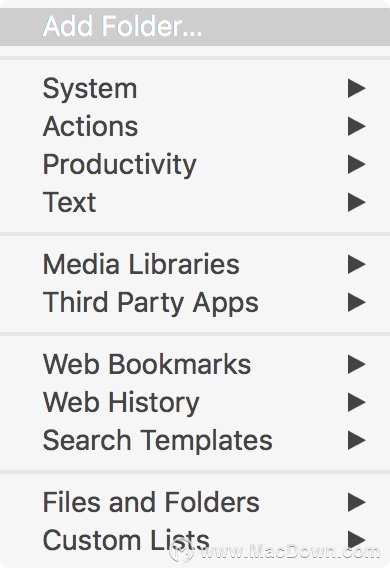Expand the arrow next to System
The height and width of the screenshot is (568, 390).
pos(357,88)
